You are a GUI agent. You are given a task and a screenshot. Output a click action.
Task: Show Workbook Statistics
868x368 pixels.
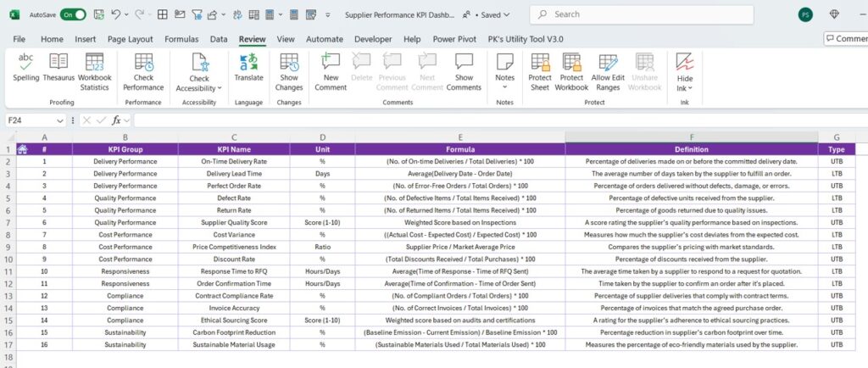[95, 72]
